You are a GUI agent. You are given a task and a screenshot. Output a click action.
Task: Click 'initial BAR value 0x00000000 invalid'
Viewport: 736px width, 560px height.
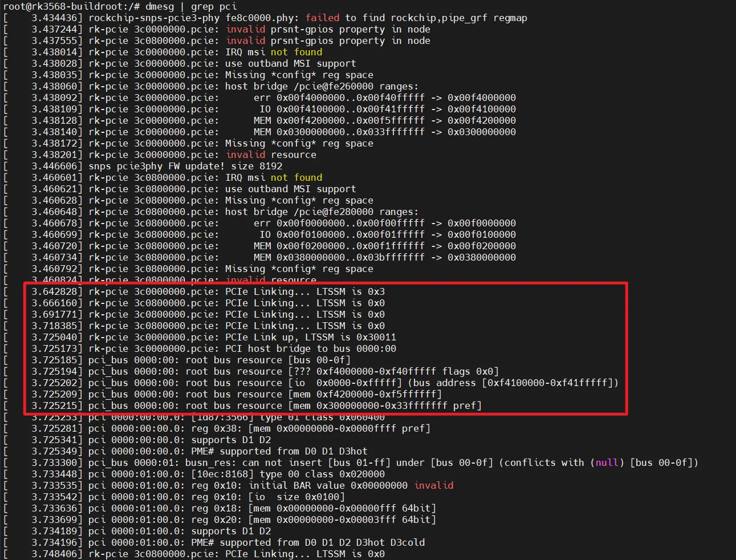[351, 485]
